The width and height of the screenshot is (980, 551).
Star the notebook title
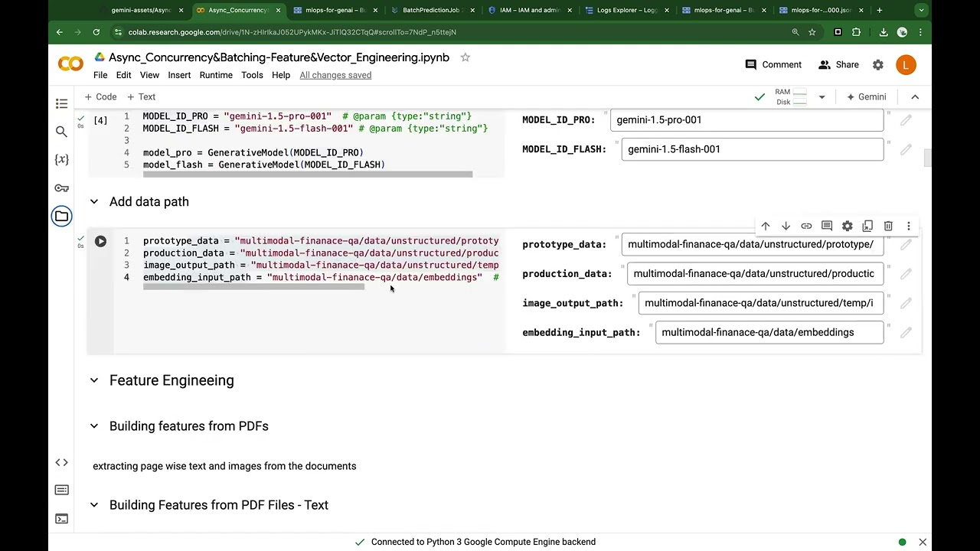click(465, 57)
